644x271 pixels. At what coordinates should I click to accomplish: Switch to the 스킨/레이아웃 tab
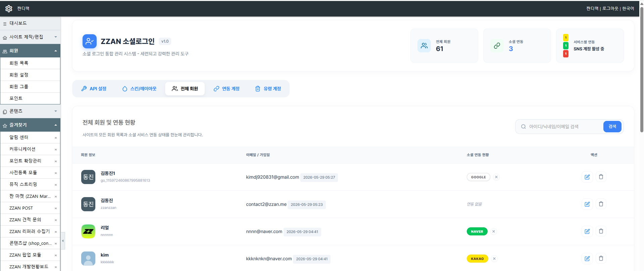click(139, 89)
